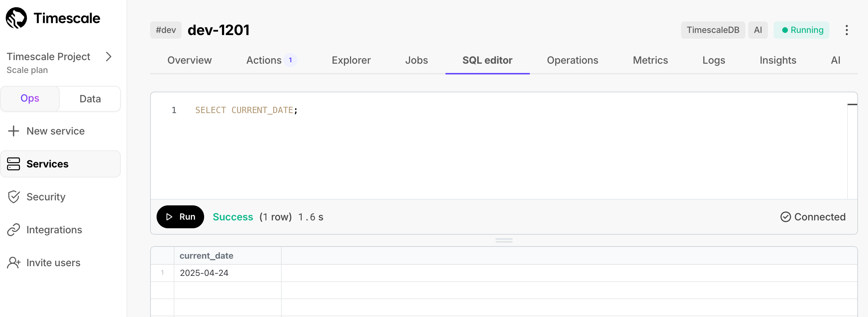This screenshot has height=317, width=868.
Task: Click the AI badge next to TimescaleDB
Action: (758, 30)
